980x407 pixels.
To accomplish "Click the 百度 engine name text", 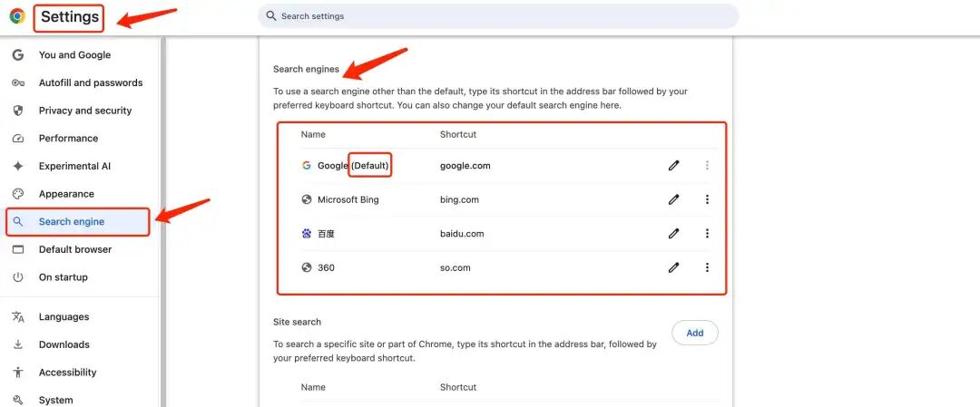I will [x=327, y=234].
